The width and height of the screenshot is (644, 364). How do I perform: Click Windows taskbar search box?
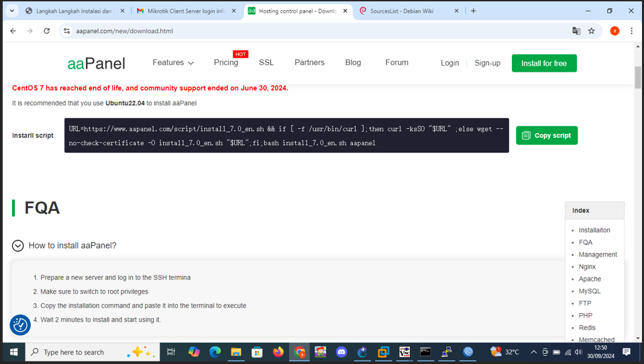point(93,352)
